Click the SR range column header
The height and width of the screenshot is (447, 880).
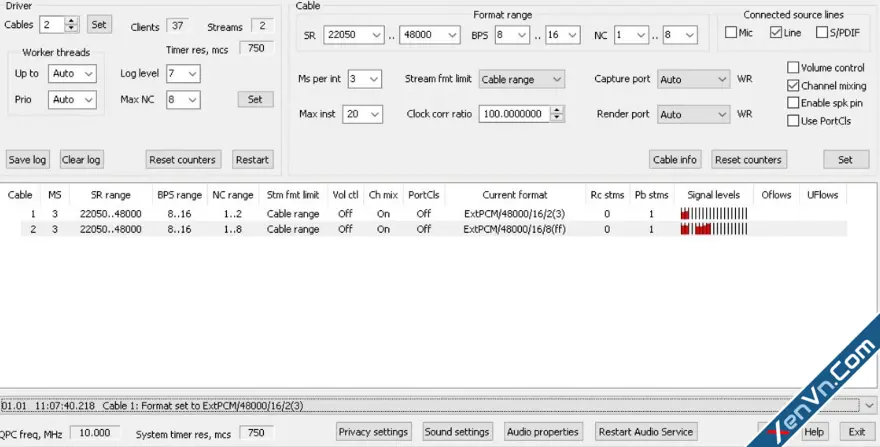[x=111, y=195]
